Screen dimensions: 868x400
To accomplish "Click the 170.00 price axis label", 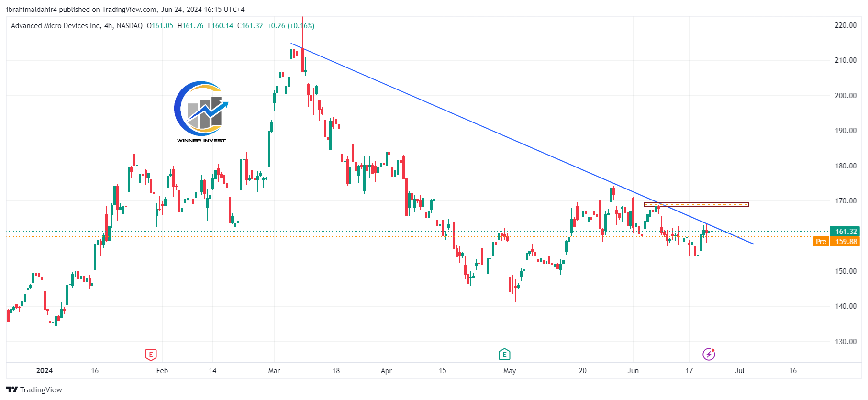I will (x=846, y=201).
